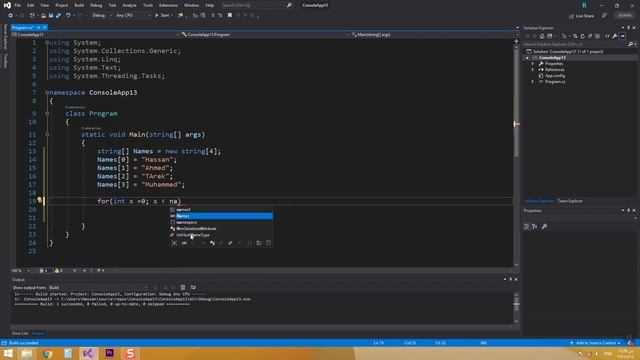Toggle Preview Selected Items in Solution Explorer
The image size is (640, 360).
pyautogui.click(x=622, y=36)
